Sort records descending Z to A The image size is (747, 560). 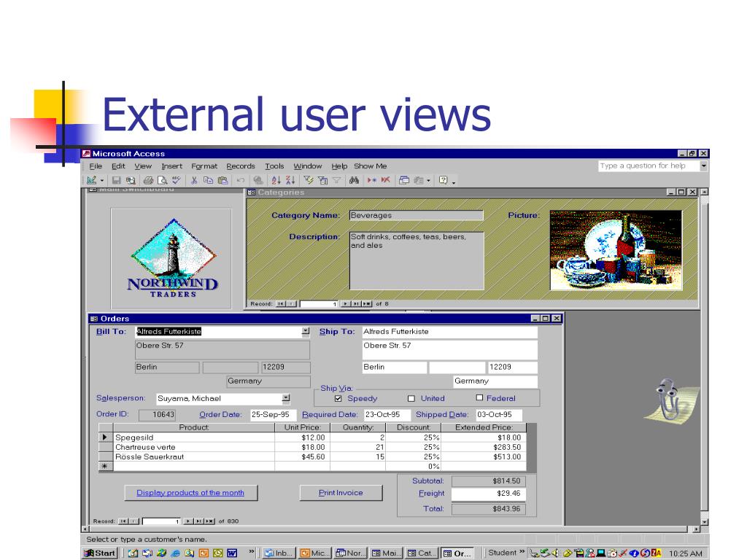290,181
